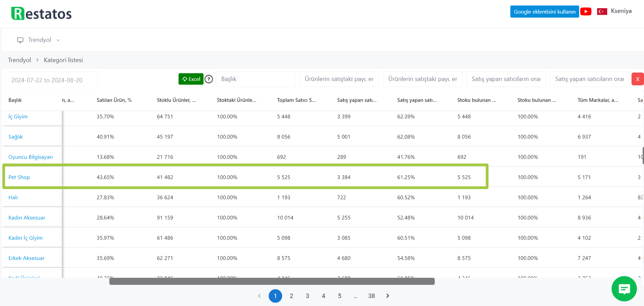
Task: Export table with Excel button
Action: pyautogui.click(x=191, y=79)
